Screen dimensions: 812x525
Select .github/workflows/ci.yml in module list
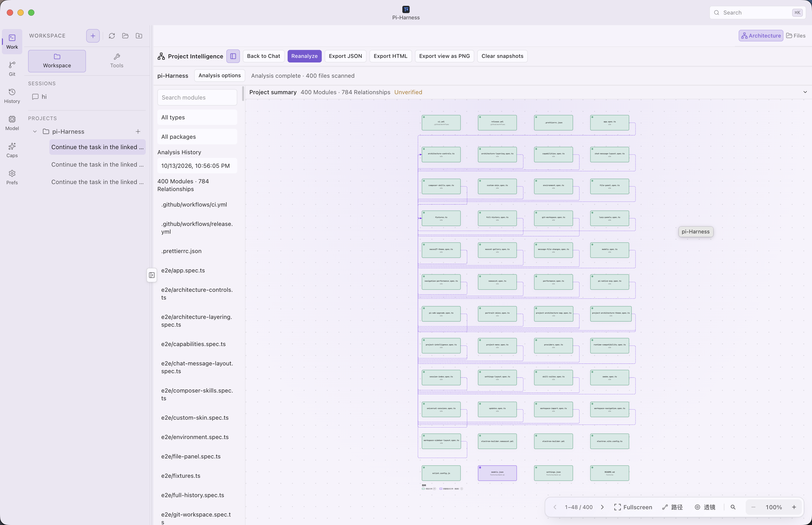[x=197, y=205]
